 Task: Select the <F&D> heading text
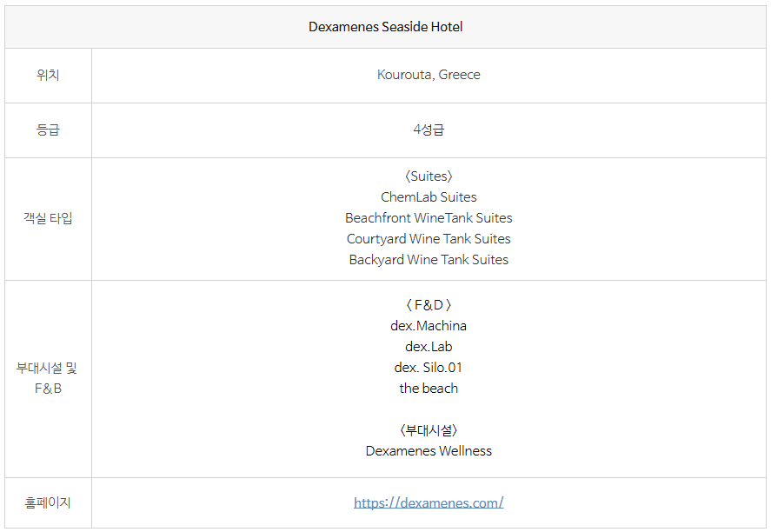(x=429, y=305)
